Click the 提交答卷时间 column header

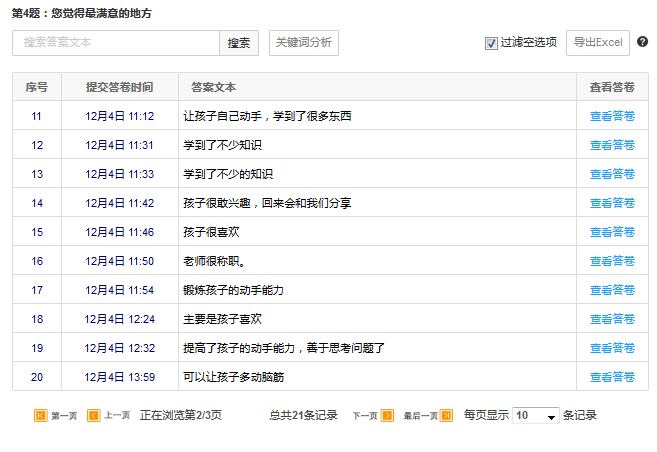tap(120, 87)
